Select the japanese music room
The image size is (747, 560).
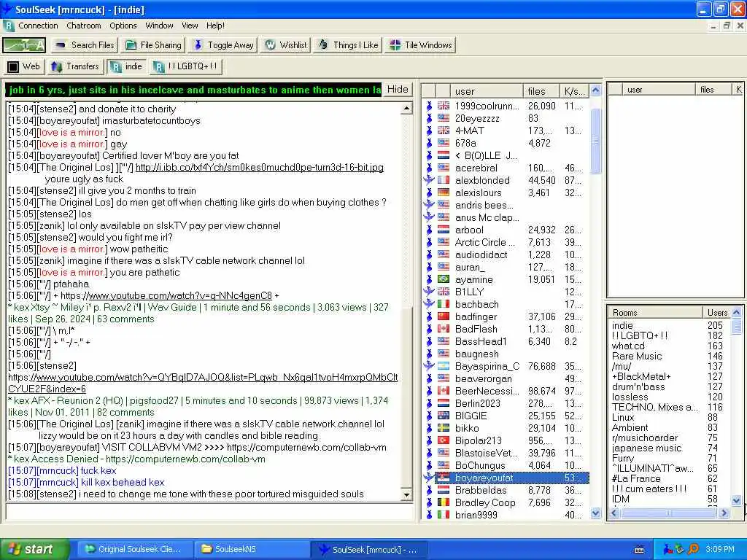[669, 448]
